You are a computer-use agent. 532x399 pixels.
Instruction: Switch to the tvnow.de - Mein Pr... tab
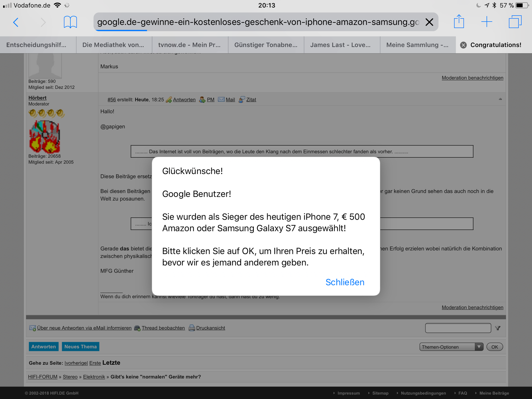(x=190, y=45)
